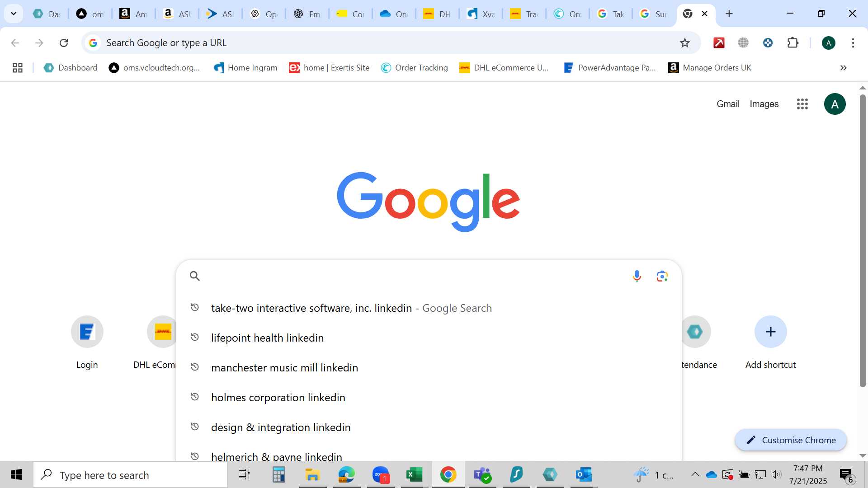Open the Google apps grid

802,104
